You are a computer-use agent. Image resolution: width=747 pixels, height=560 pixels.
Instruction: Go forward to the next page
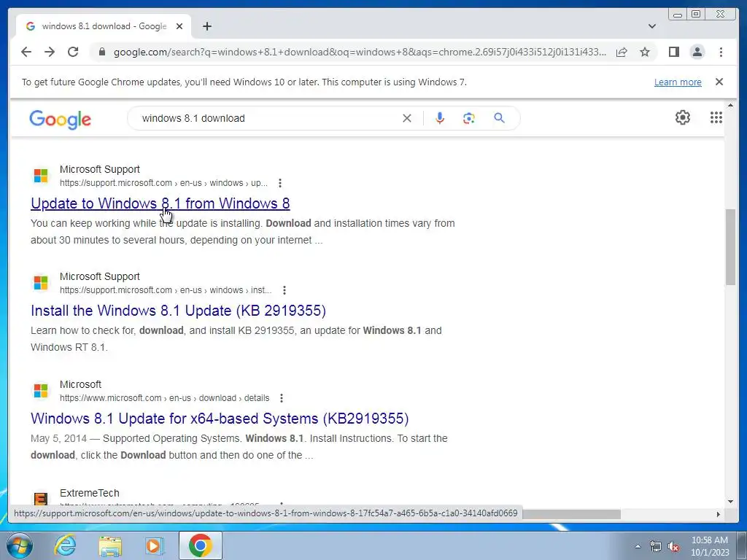pos(50,52)
